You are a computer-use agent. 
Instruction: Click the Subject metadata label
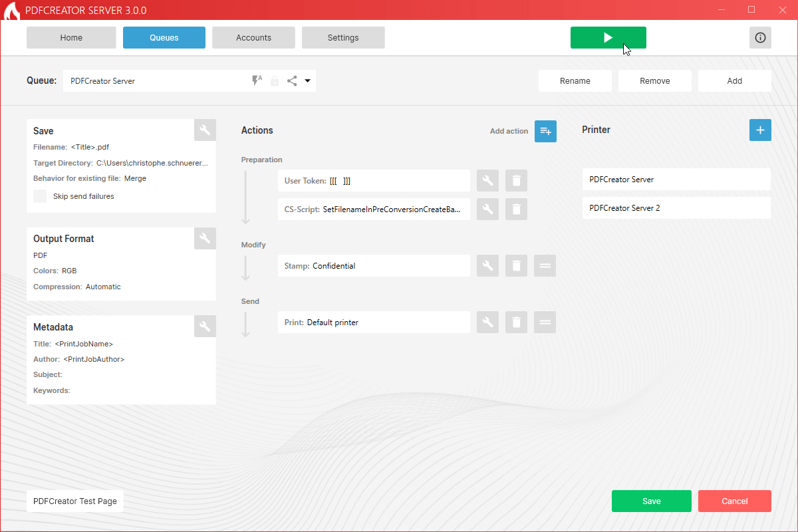(x=48, y=375)
